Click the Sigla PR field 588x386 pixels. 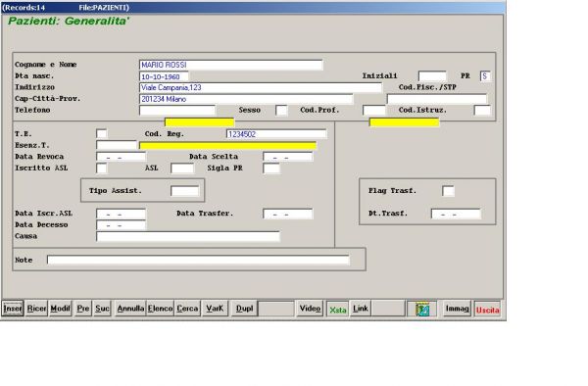click(x=271, y=168)
